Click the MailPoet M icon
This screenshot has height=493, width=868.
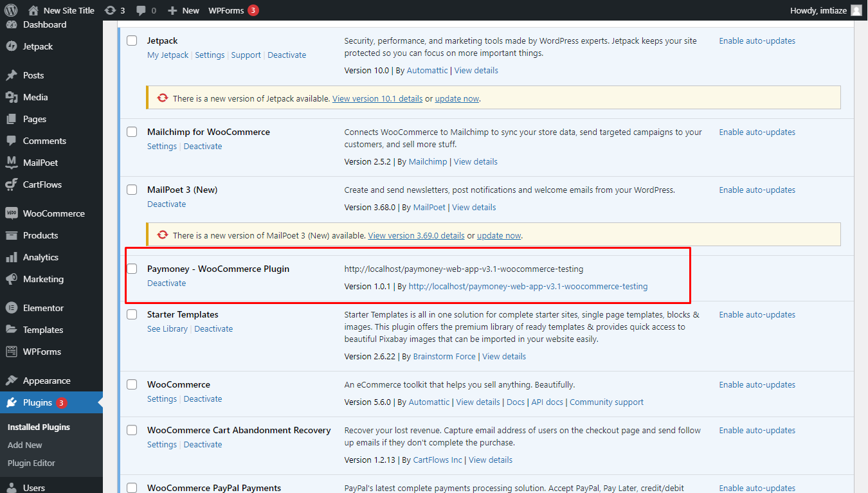pos(11,163)
